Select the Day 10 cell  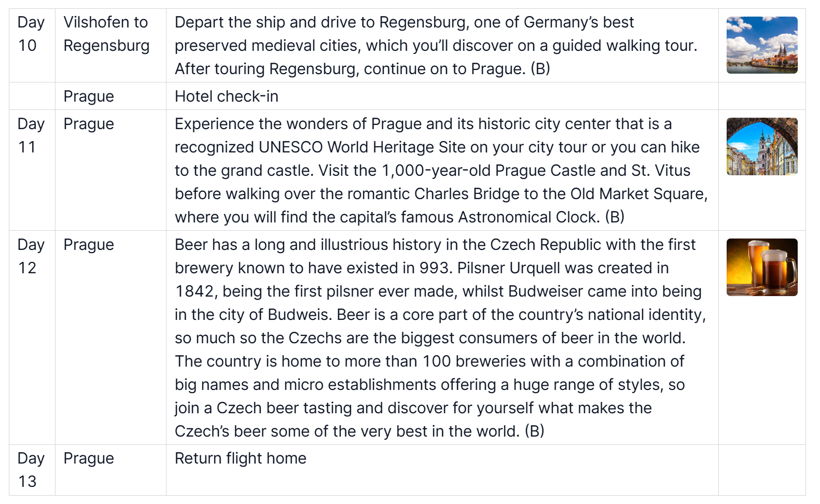coord(31,34)
